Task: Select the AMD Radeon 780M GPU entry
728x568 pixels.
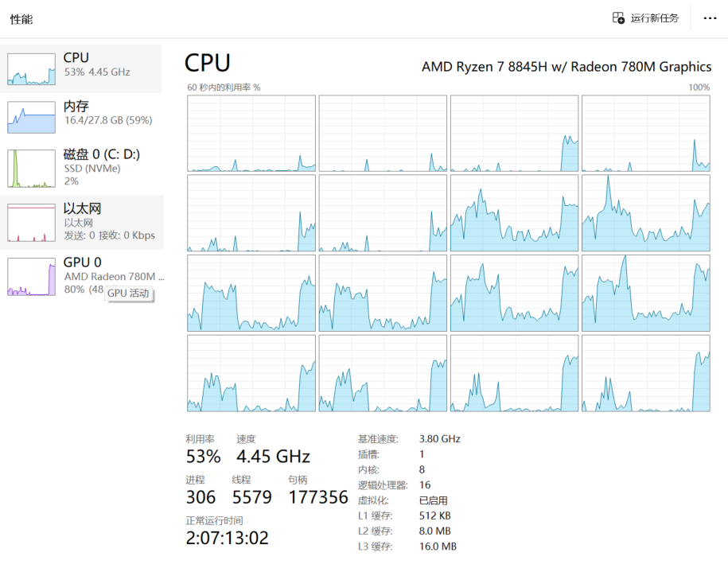Action: click(81, 277)
